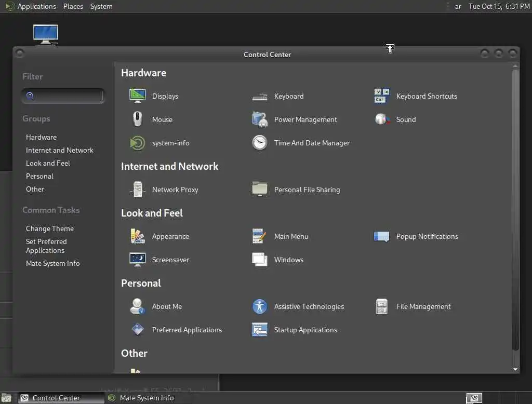Image resolution: width=532 pixels, height=404 pixels.
Task: Open Assistive Technologies preferences
Action: (260, 306)
